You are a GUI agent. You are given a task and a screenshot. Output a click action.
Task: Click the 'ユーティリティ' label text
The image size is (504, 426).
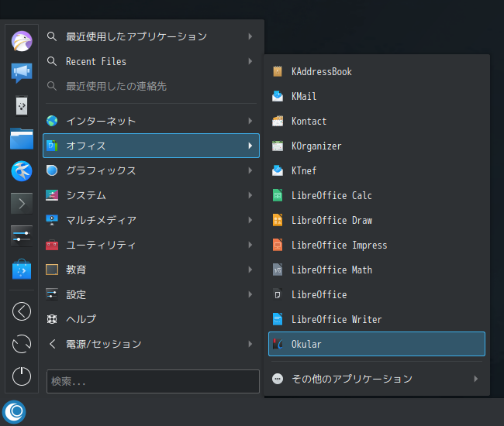(101, 245)
